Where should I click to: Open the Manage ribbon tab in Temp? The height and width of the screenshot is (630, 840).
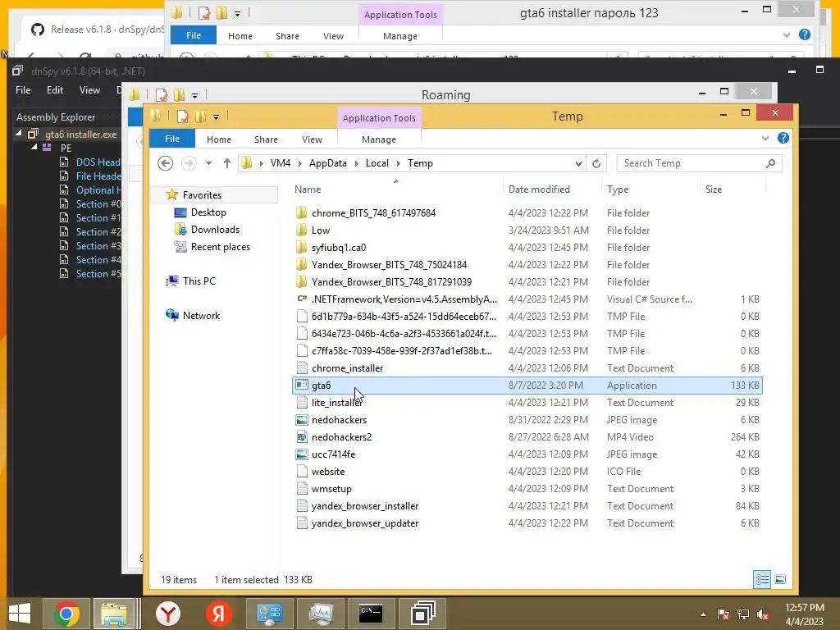(x=379, y=139)
